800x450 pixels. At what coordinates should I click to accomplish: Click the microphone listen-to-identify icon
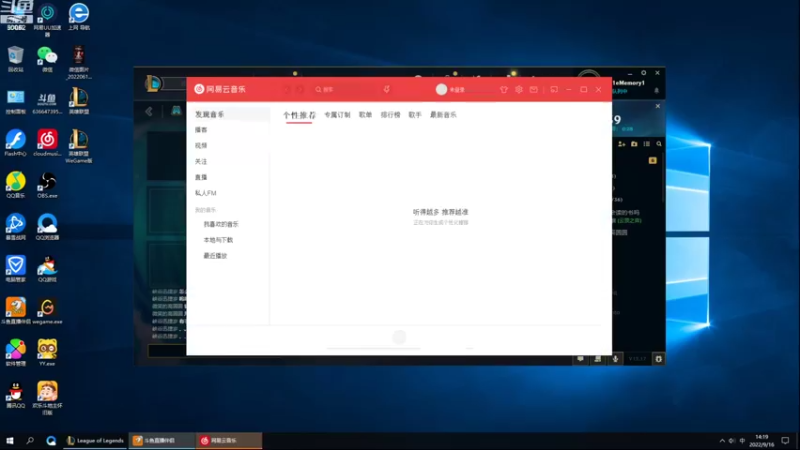[x=387, y=89]
